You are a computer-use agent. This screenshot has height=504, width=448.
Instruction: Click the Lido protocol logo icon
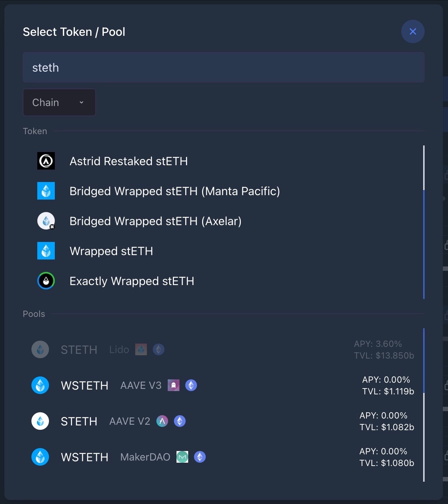[x=141, y=349]
